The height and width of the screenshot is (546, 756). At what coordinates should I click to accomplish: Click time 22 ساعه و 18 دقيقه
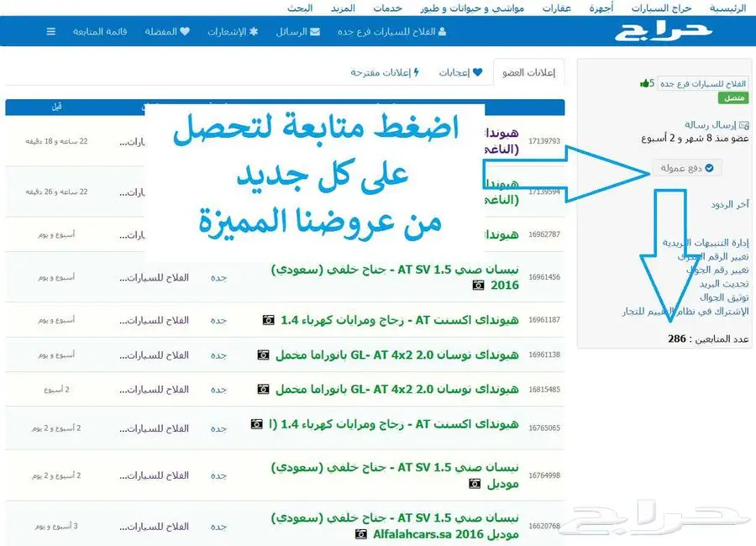point(56,141)
